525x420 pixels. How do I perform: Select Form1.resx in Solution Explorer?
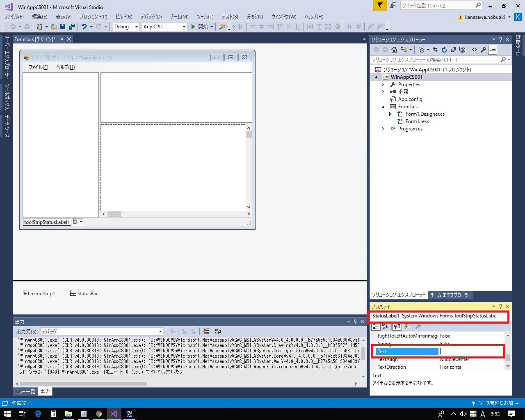pyautogui.click(x=417, y=121)
